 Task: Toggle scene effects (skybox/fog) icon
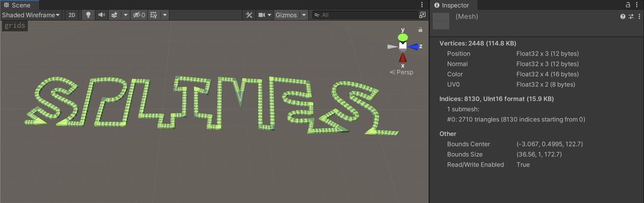[114, 15]
